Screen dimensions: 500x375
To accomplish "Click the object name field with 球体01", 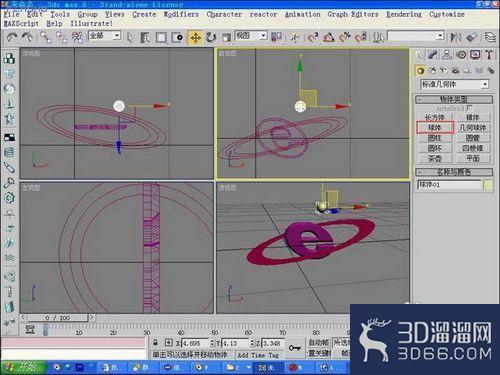I will pyautogui.click(x=449, y=185).
